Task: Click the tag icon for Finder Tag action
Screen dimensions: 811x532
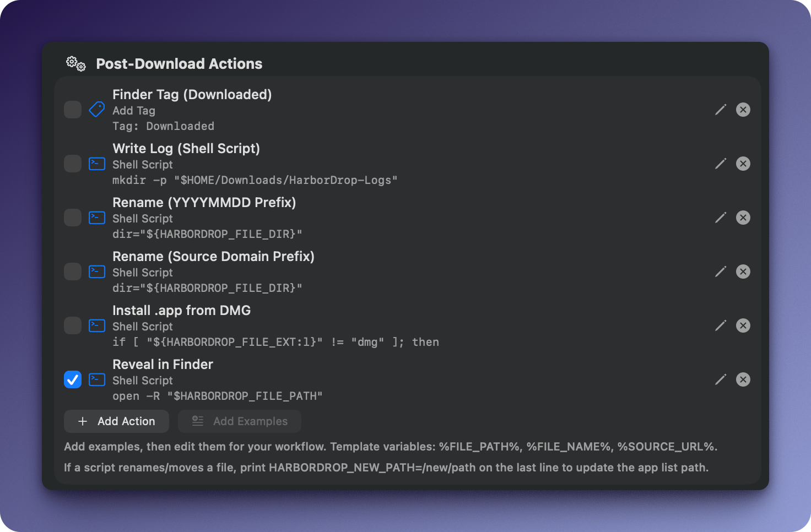Action: point(97,109)
